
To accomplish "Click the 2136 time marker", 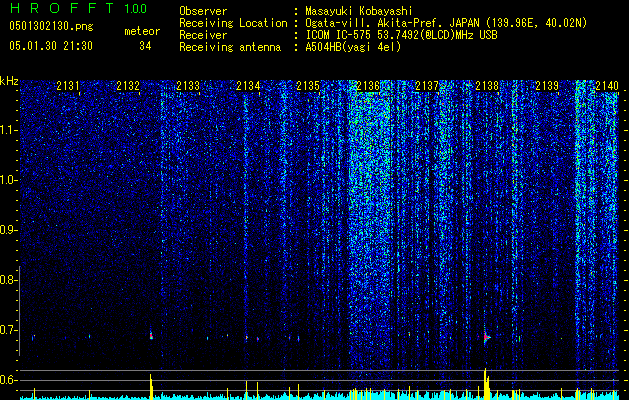I will coord(368,86).
